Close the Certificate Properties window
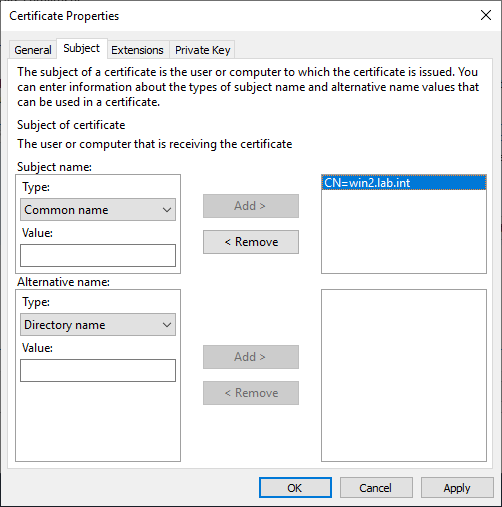Viewport: 502px width, 507px height. pyautogui.click(x=486, y=15)
